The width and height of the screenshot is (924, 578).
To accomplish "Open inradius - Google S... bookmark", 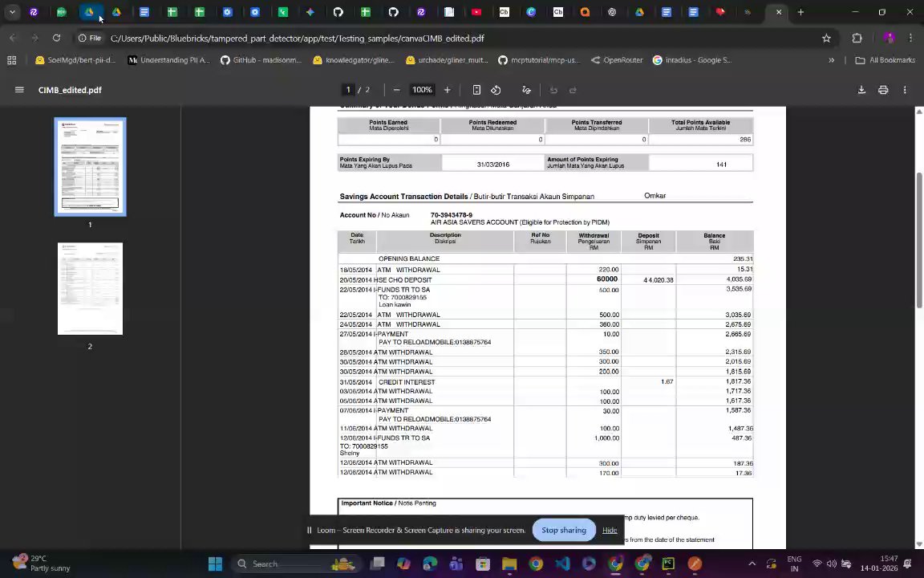I will (x=692, y=59).
